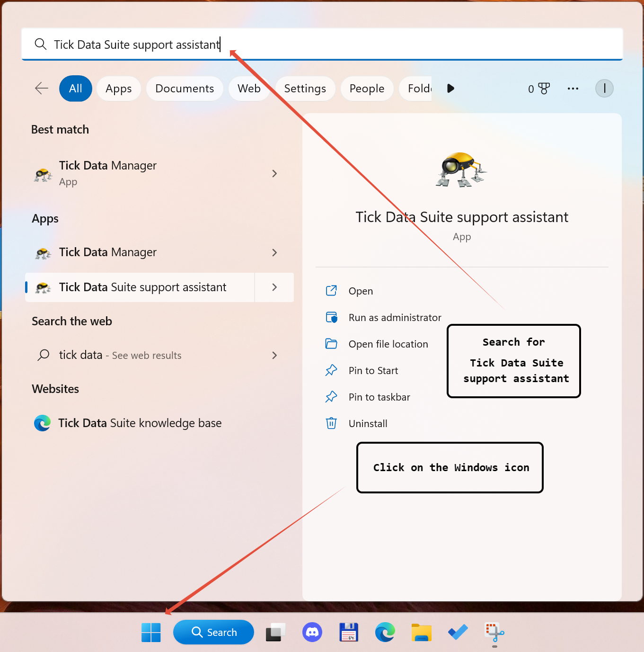The image size is (644, 652).
Task: Open the three-dot more options menu
Action: point(573,89)
